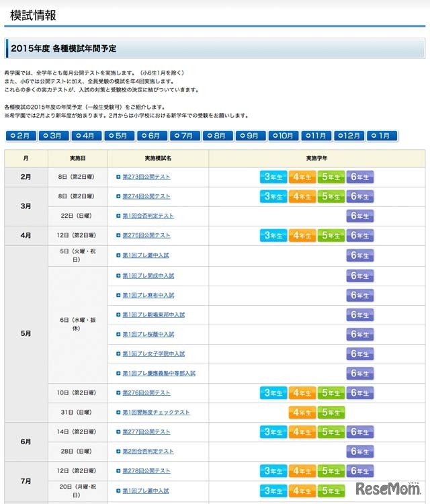
Task: Jump to the 10月 month tab
Action: (x=283, y=136)
